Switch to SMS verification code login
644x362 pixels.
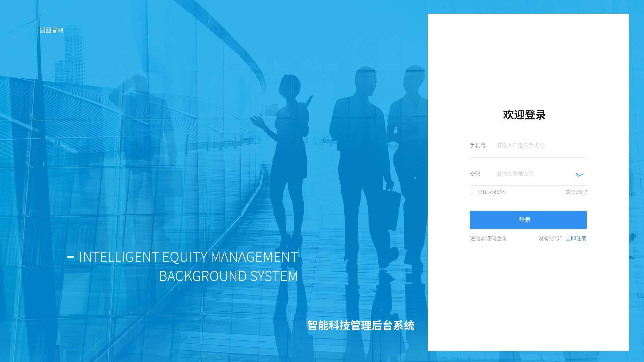coord(488,238)
